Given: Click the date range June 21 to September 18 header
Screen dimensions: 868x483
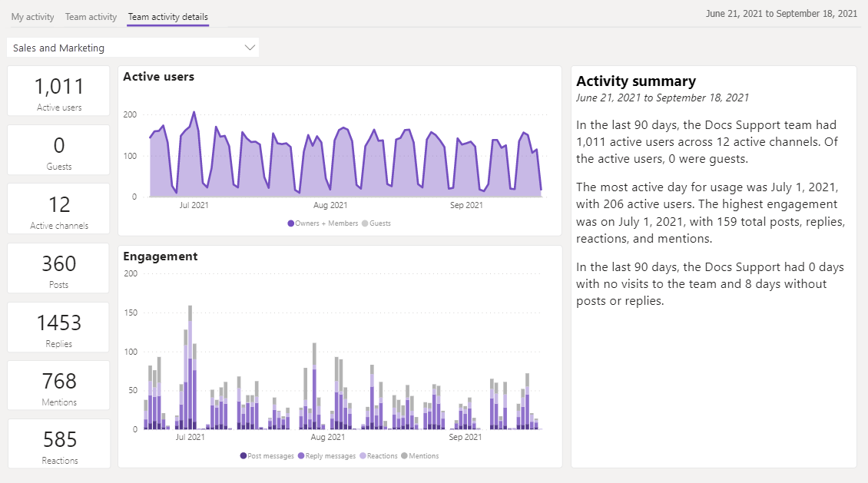Looking at the screenshot, I should 781,13.
